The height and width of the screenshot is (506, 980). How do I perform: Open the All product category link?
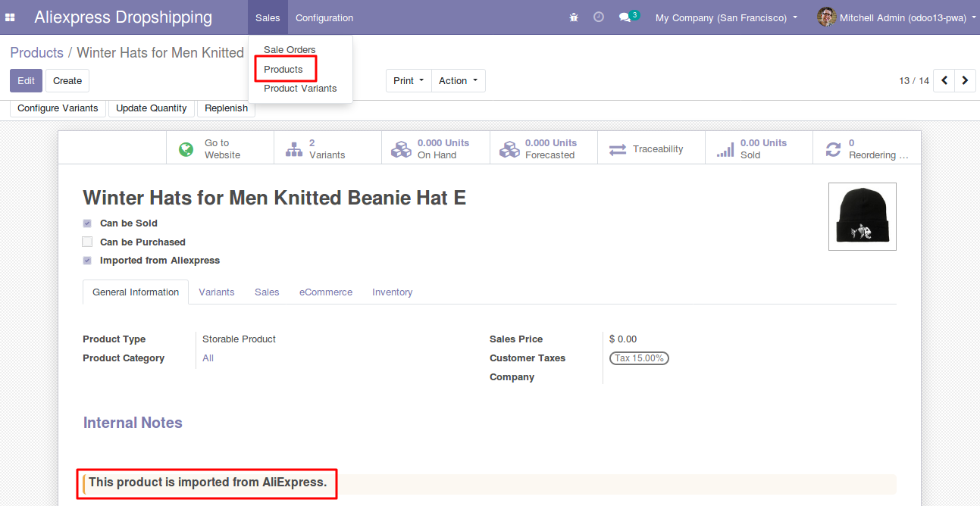(x=208, y=358)
